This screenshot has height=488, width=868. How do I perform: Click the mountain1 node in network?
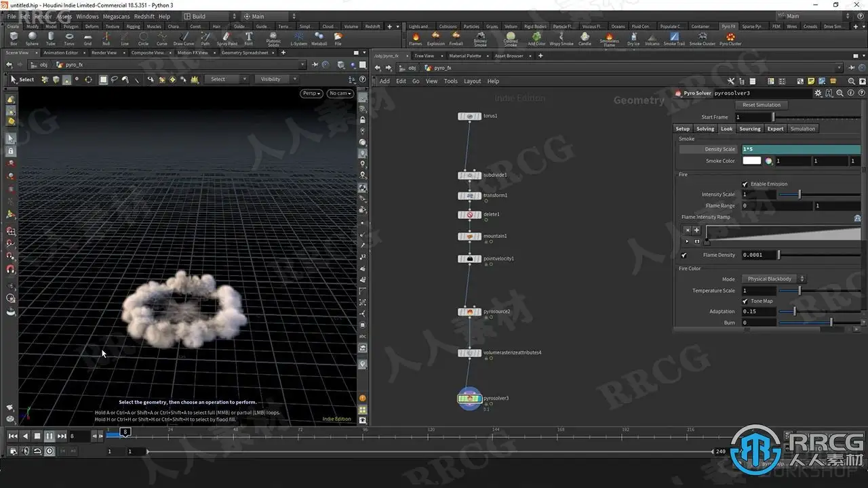click(x=469, y=237)
